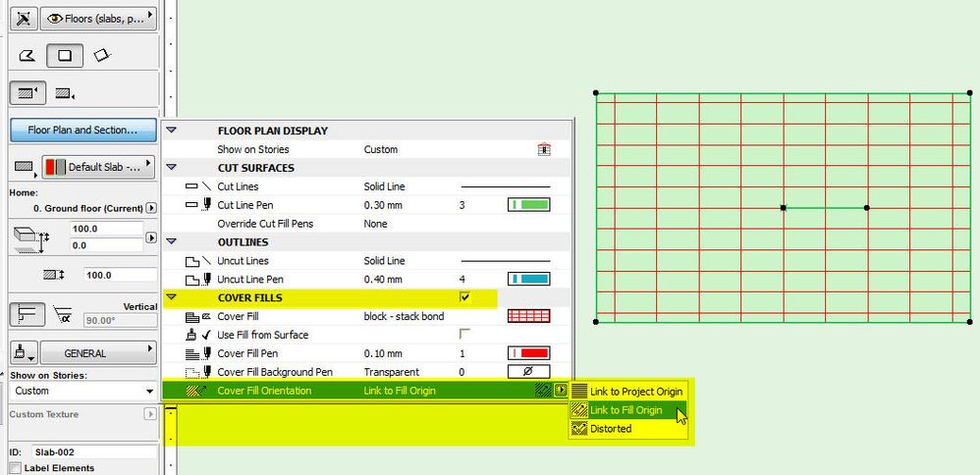Click the transparent Background Pen swatch

click(528, 372)
